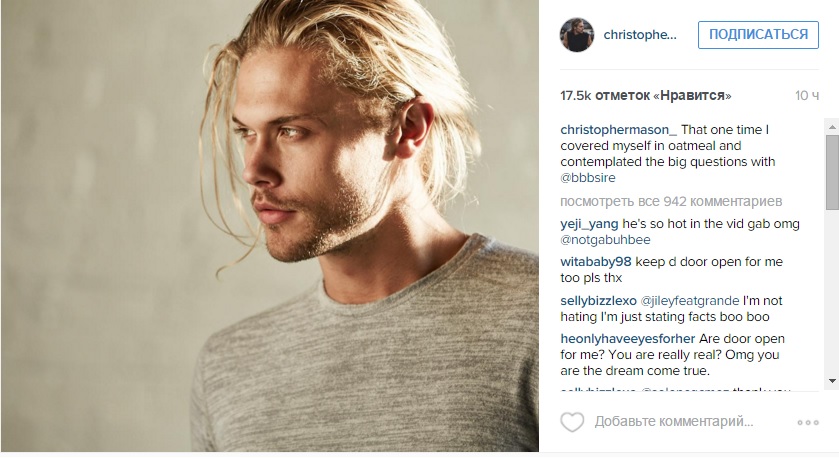Open yeji_yang commenter profile
This screenshot has height=460, width=839.
(x=589, y=224)
